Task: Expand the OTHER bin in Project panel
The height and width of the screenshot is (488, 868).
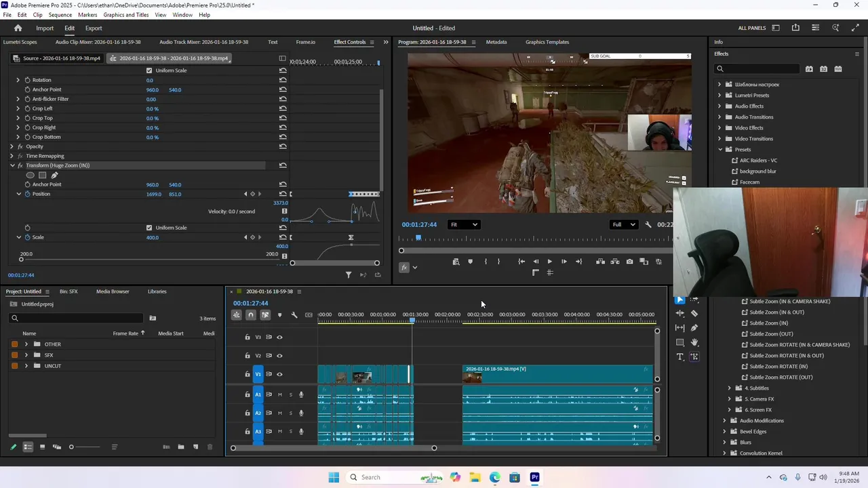Action: (x=26, y=344)
